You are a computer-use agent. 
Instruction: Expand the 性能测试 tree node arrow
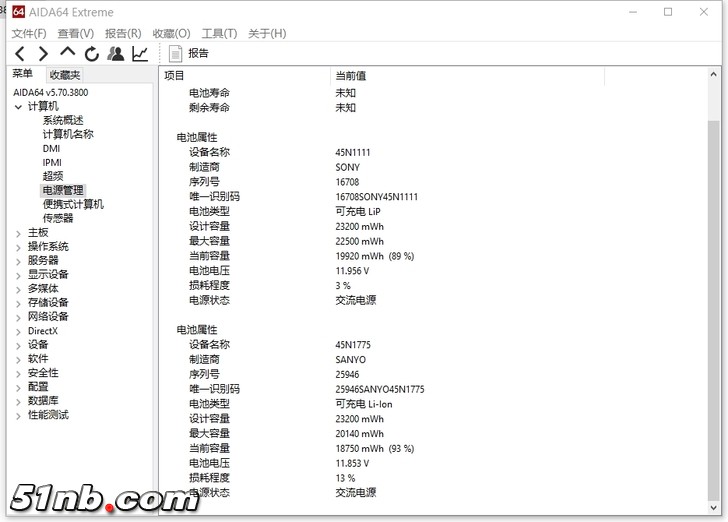tap(18, 416)
